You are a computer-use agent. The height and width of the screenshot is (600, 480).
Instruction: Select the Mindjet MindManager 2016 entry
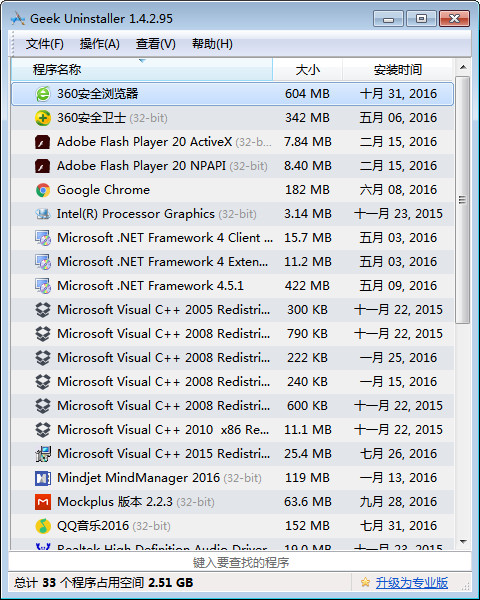pyautogui.click(x=139, y=478)
